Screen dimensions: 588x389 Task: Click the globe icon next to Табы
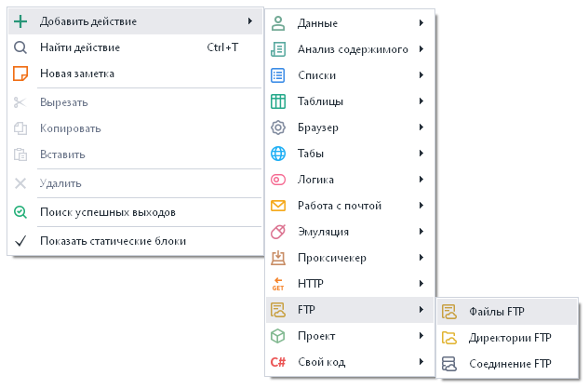click(277, 154)
